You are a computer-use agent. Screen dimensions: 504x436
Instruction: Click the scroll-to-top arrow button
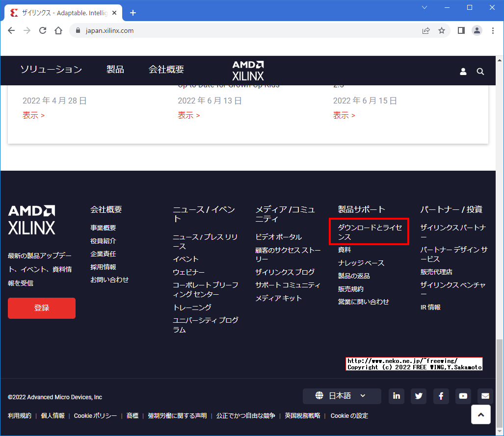tap(480, 414)
